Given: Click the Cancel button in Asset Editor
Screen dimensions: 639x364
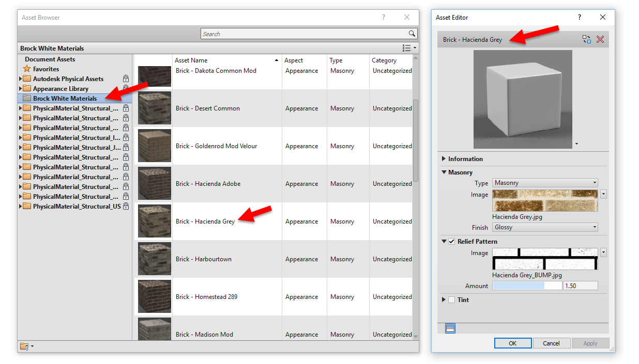Looking at the screenshot, I should click(x=551, y=343).
